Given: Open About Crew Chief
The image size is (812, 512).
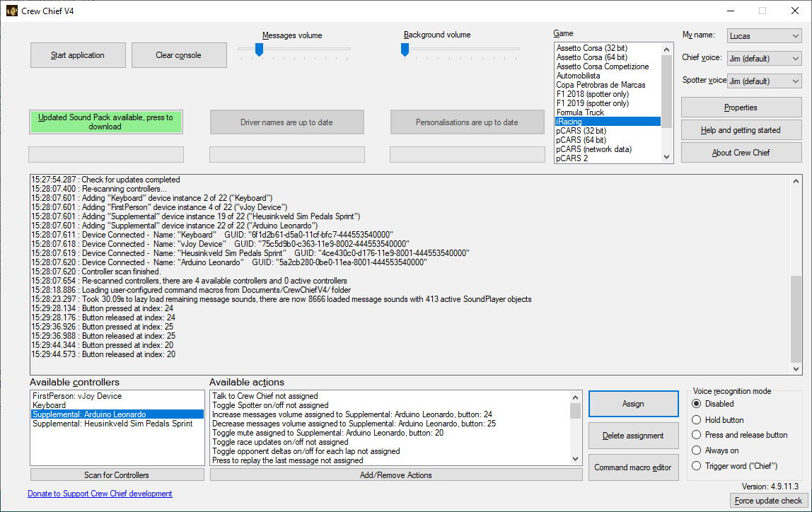Looking at the screenshot, I should click(741, 153).
